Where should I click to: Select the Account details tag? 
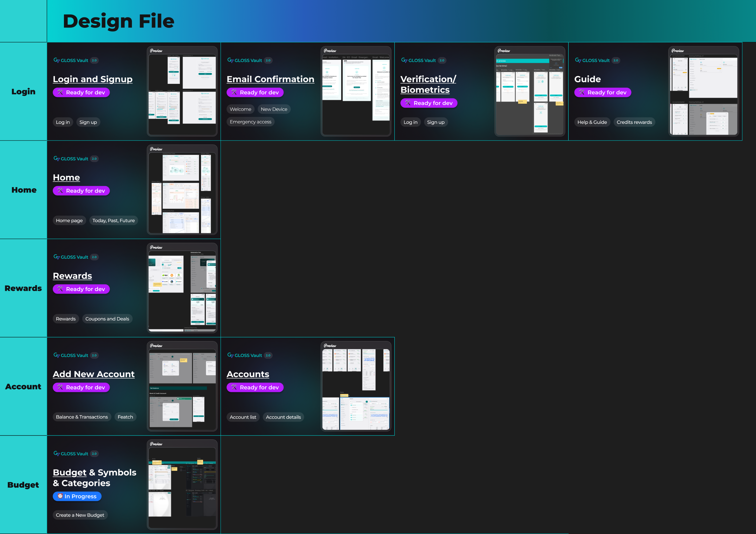tap(283, 417)
